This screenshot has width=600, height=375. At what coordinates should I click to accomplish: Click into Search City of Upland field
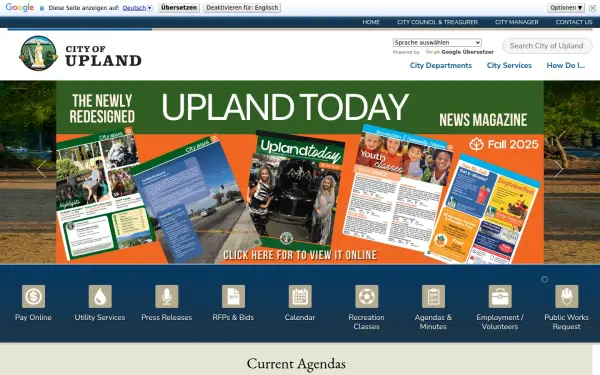pyautogui.click(x=547, y=46)
